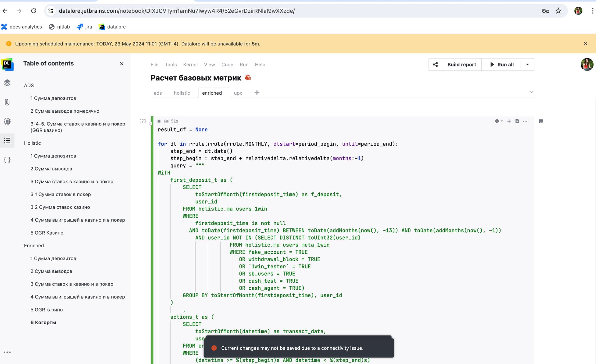The height and width of the screenshot is (364, 596).
Task: Open cell comment bubble icon
Action: point(541,121)
